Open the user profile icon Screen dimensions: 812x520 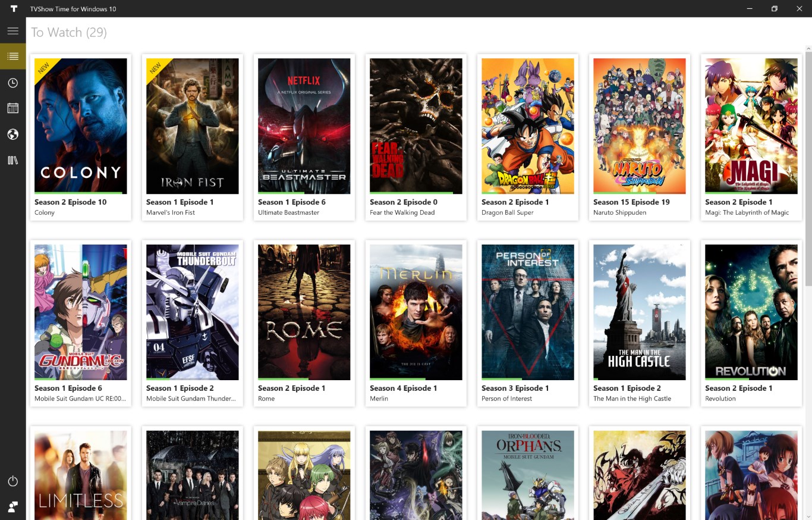pos(13,507)
